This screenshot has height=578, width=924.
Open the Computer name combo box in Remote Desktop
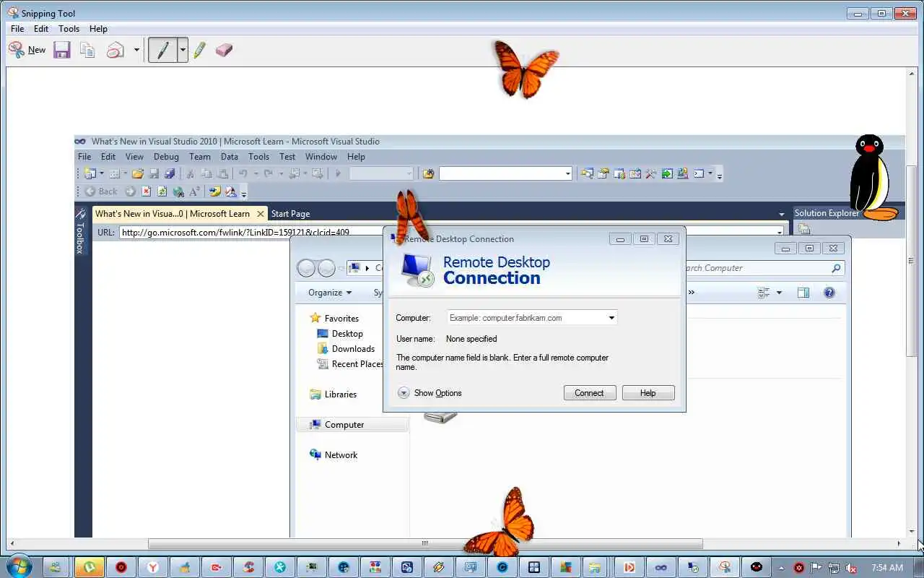(532, 317)
